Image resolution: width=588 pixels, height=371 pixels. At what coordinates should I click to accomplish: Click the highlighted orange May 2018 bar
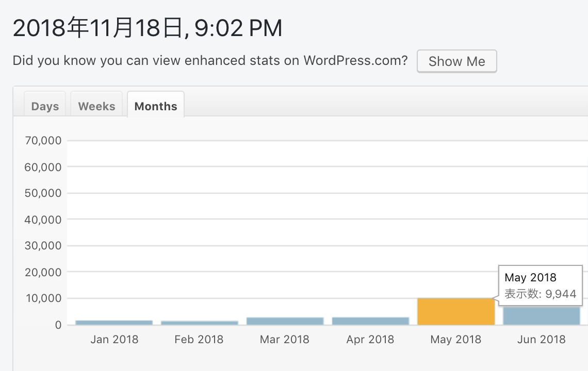456,312
